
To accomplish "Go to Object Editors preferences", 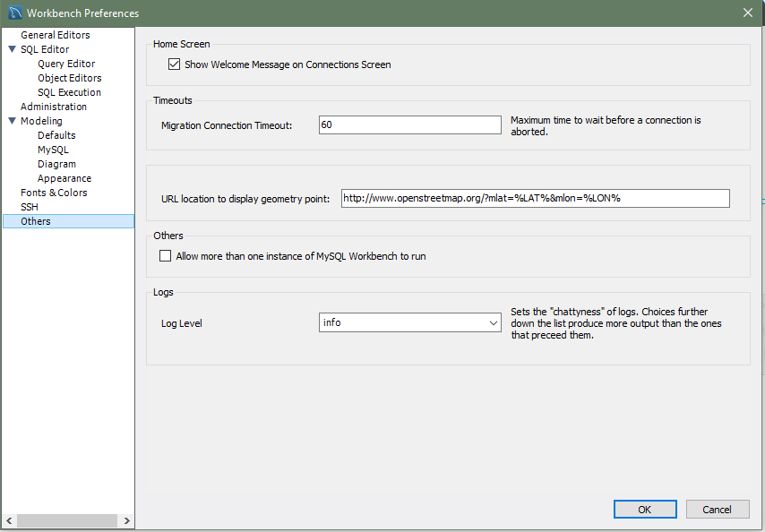I will coord(69,78).
